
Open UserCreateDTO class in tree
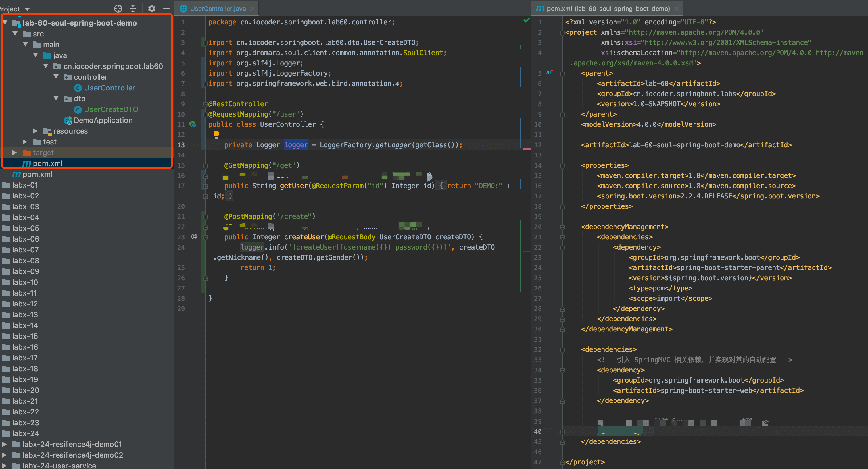111,109
